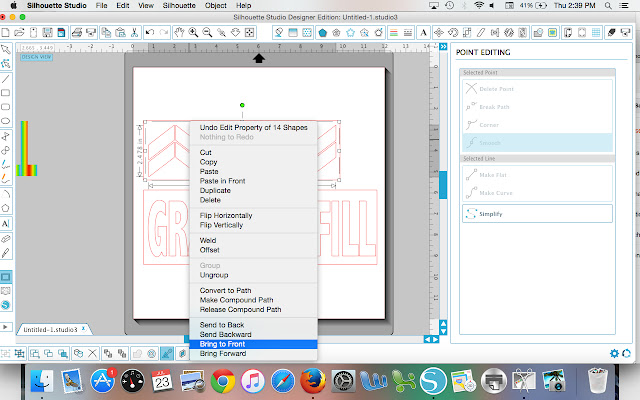Screen dimensions: 640x400
Task: Send the design to the Silhouette cutter
Action: (91, 33)
